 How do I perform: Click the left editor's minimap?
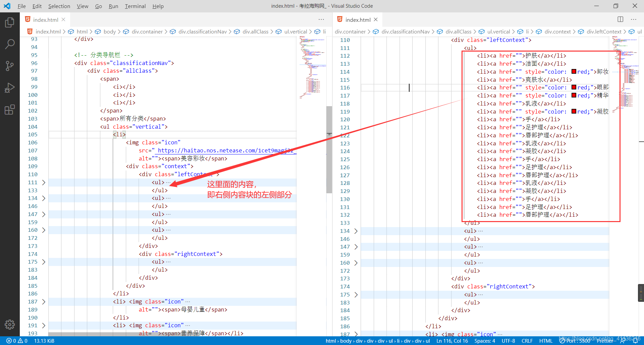(x=313, y=67)
